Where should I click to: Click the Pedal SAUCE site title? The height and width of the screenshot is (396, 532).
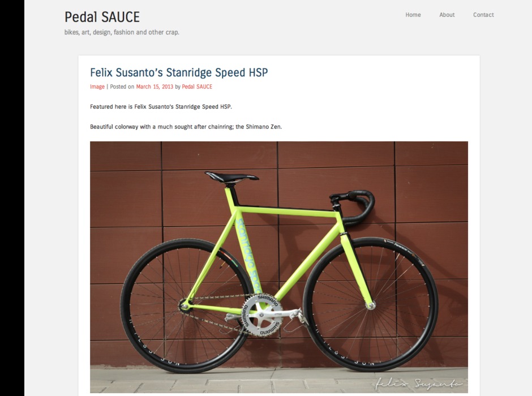102,17
